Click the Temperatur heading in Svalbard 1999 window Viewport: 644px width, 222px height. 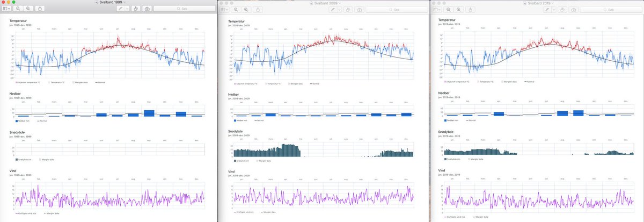(19, 20)
